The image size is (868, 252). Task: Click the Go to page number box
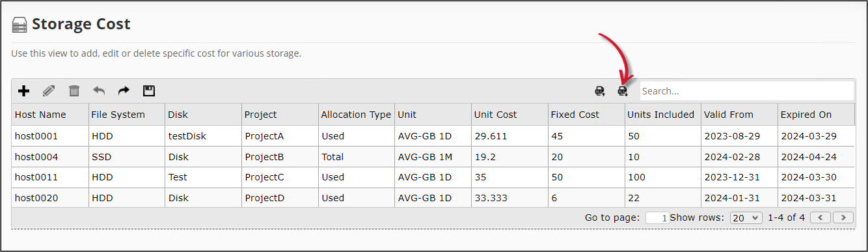pyautogui.click(x=657, y=218)
